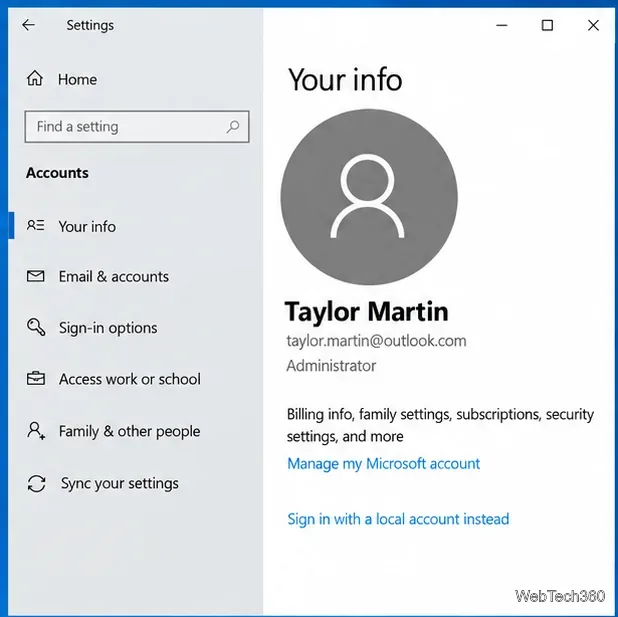Click the Administrator label
This screenshot has width=618, height=617.
(331, 366)
